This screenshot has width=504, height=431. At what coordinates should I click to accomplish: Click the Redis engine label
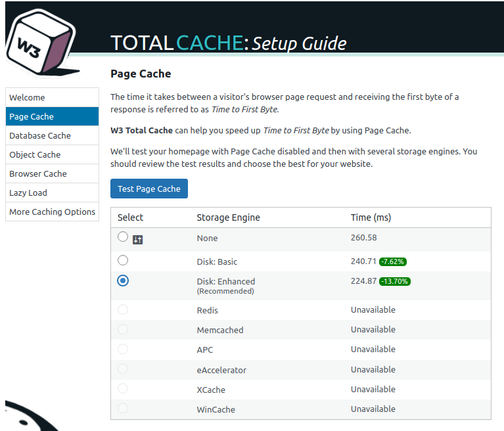point(208,311)
